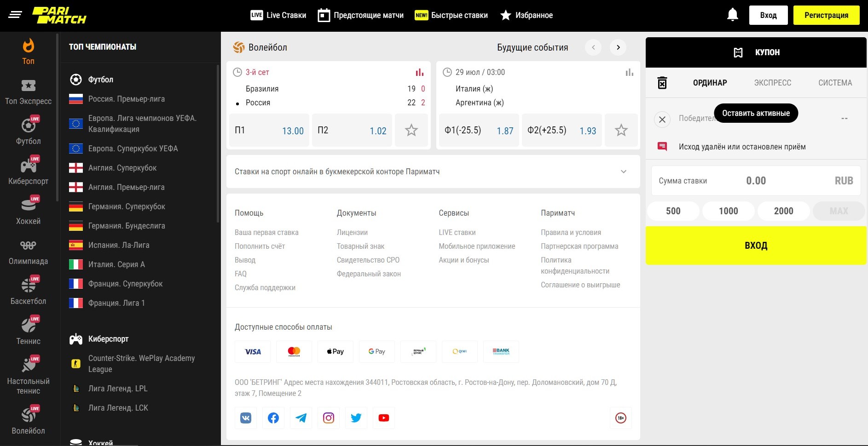Open Быстрые ставки section
The image size is (868, 446).
pyautogui.click(x=451, y=15)
